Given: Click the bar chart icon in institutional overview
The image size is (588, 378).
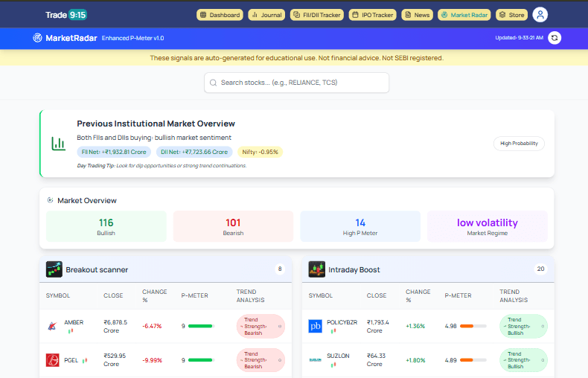Looking at the screenshot, I should click(58, 144).
